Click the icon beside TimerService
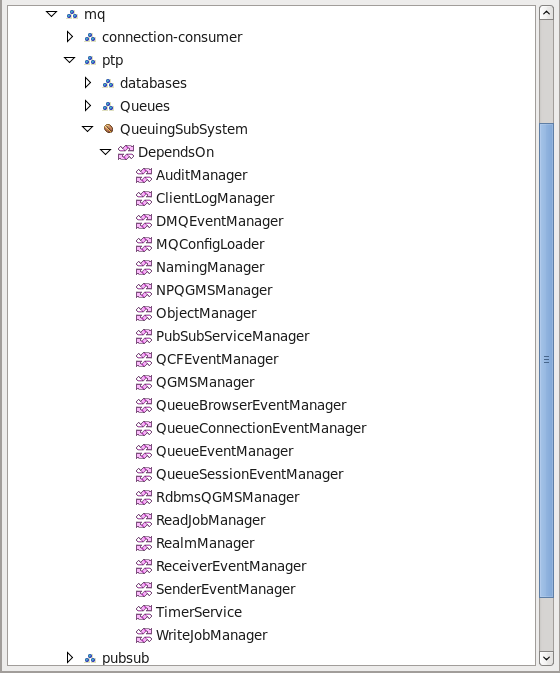This screenshot has height=673, width=560. [x=144, y=612]
